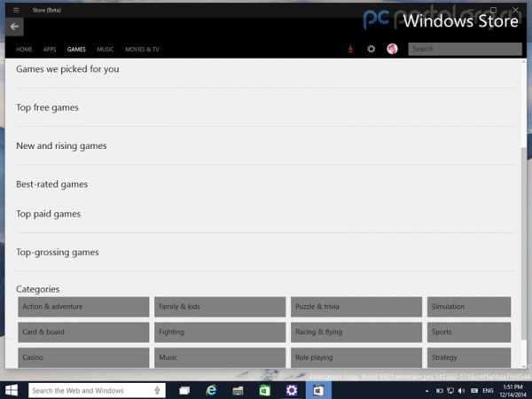Open New and rising games section
The width and height of the screenshot is (532, 399).
point(61,146)
